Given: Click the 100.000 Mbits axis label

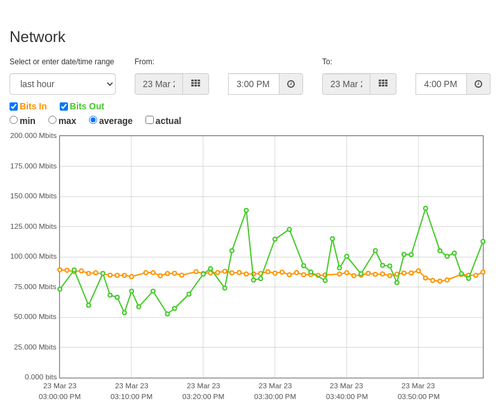Looking at the screenshot, I should [x=33, y=256].
